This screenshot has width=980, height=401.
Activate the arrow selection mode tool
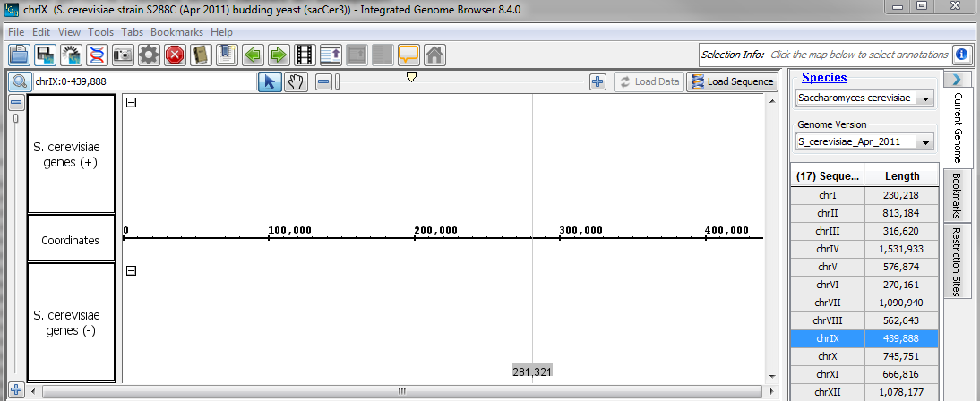coord(270,81)
